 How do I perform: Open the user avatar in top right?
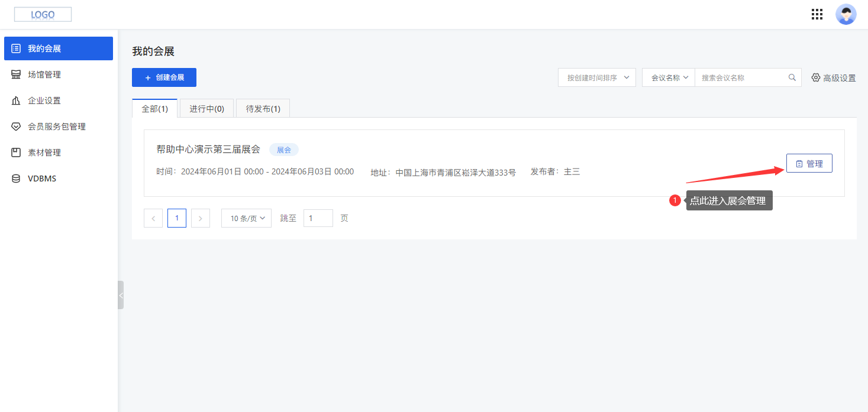pyautogui.click(x=846, y=14)
